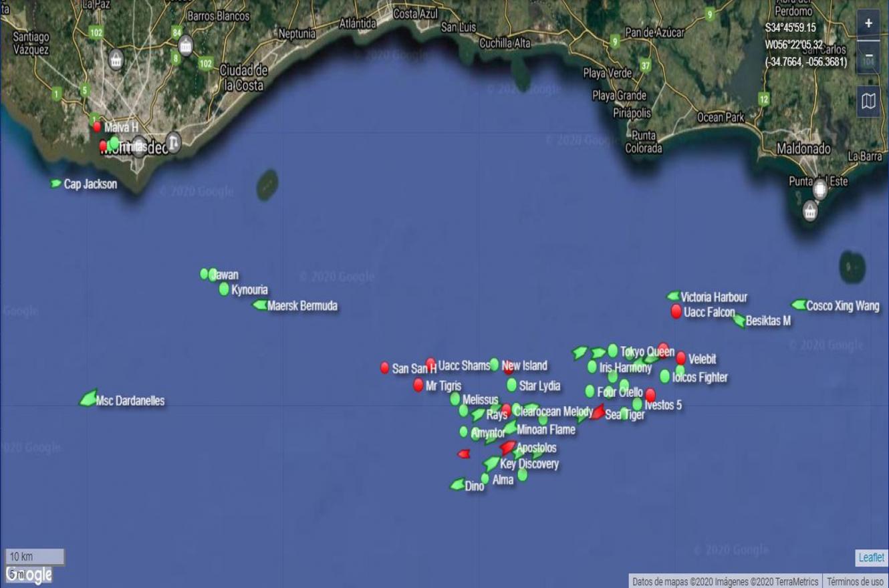Select the Dino vessel icon
Screen dimensions: 889x588
457,484
